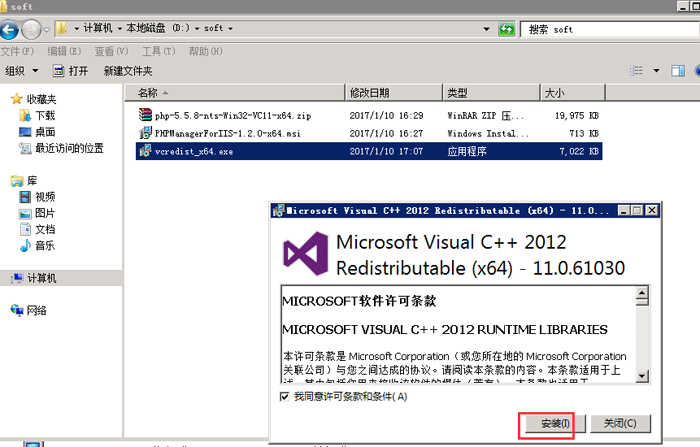Image resolution: width=700 pixels, height=447 pixels.
Task: Open the 音乐 library
Action: tap(38, 246)
